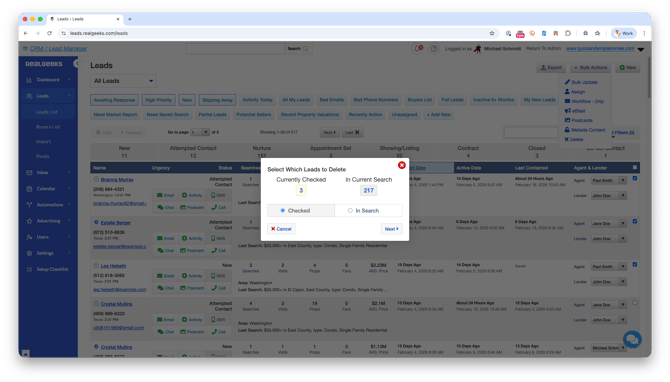Open the account dropdown arrow at top right
670x382 pixels.
(641, 49)
